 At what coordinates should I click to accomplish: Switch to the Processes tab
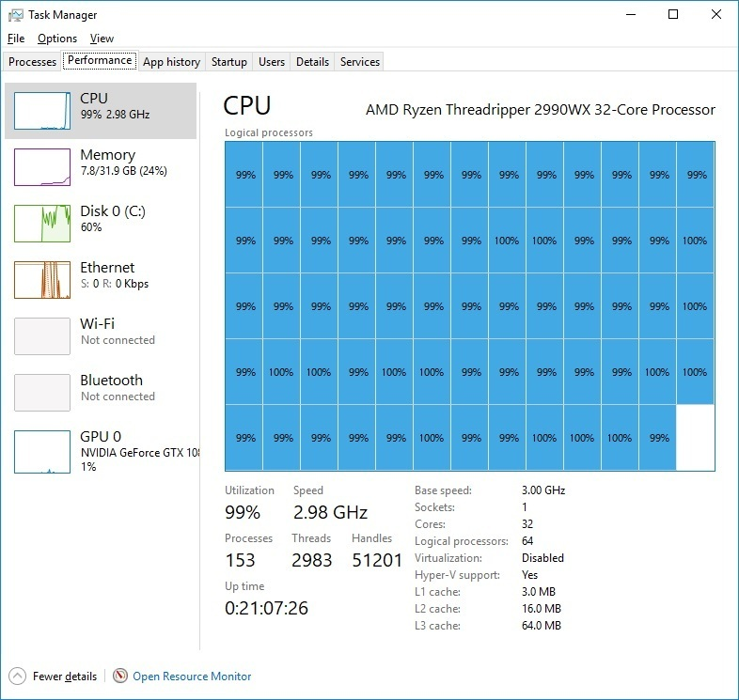[x=33, y=62]
